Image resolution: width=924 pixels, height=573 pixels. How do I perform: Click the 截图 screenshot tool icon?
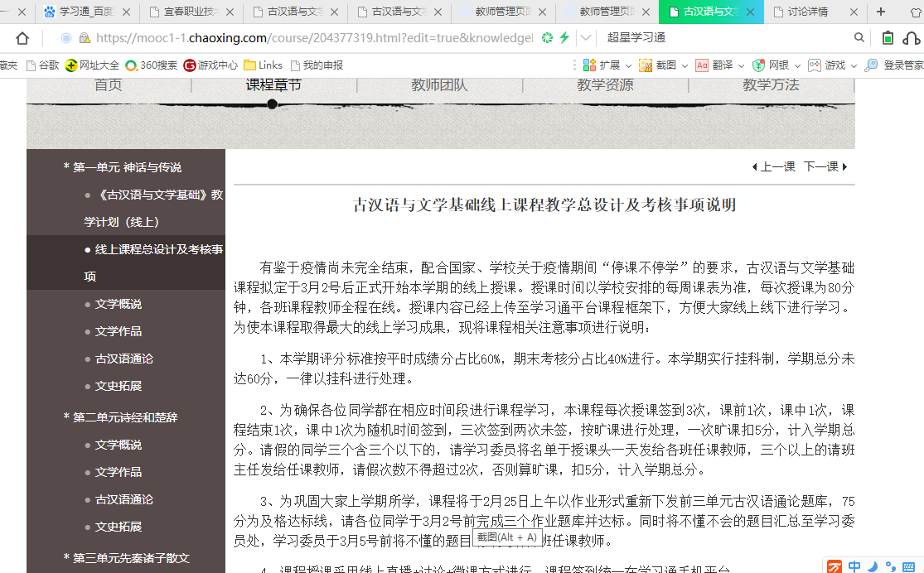pos(646,65)
